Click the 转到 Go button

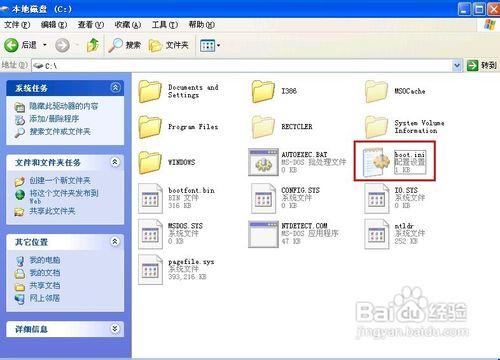[x=482, y=65]
